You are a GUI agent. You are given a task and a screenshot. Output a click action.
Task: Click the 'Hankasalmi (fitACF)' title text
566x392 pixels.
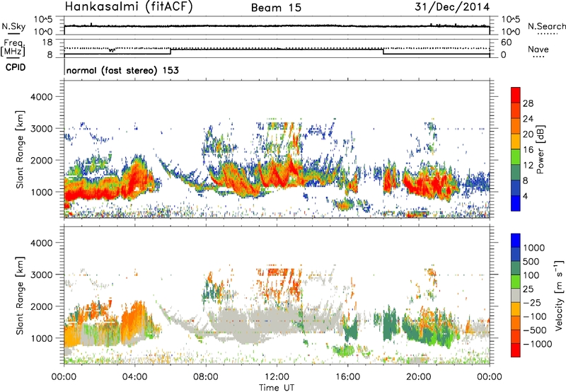pyautogui.click(x=129, y=6)
